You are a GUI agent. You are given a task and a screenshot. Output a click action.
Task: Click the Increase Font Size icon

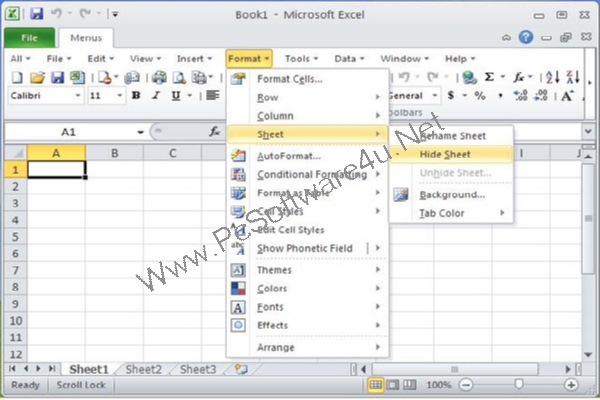pos(567,95)
